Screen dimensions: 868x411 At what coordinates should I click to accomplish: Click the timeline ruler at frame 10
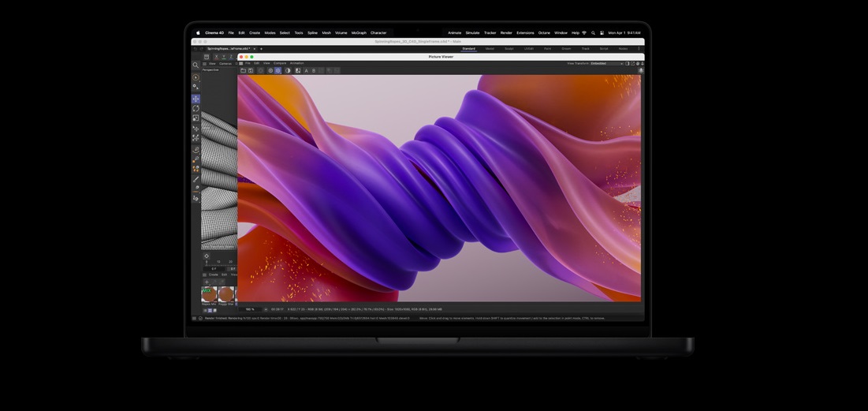tap(218, 261)
